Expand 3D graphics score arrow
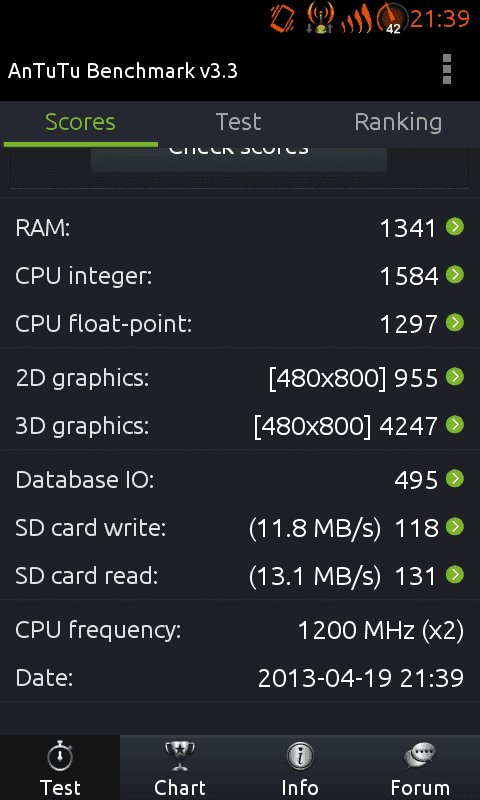 pos(454,424)
